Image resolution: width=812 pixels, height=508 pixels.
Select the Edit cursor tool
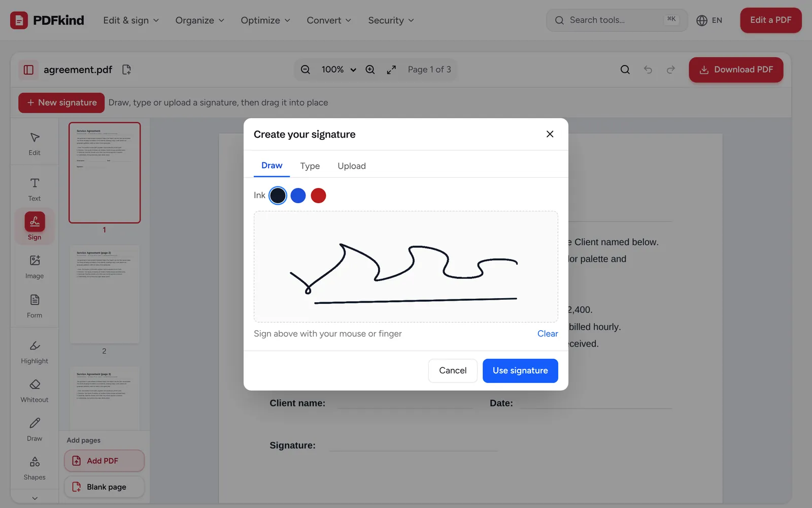[x=35, y=144]
